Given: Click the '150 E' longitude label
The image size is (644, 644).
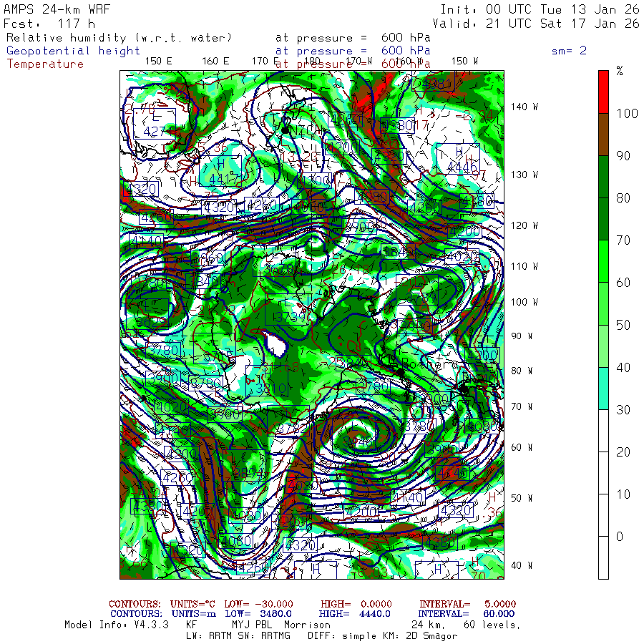Looking at the screenshot, I should click(x=158, y=61).
